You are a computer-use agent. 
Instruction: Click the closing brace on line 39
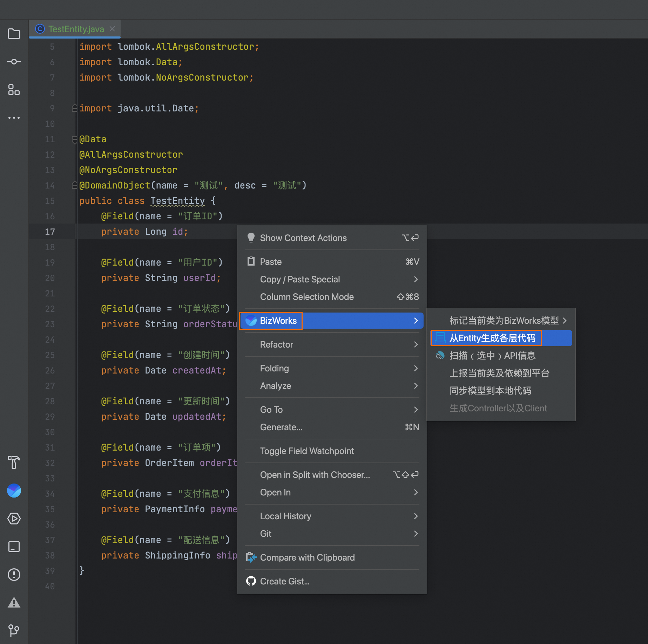pos(82,570)
